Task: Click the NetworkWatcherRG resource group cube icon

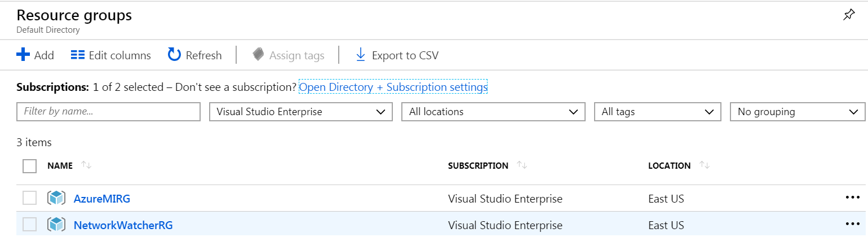Action: [56, 225]
